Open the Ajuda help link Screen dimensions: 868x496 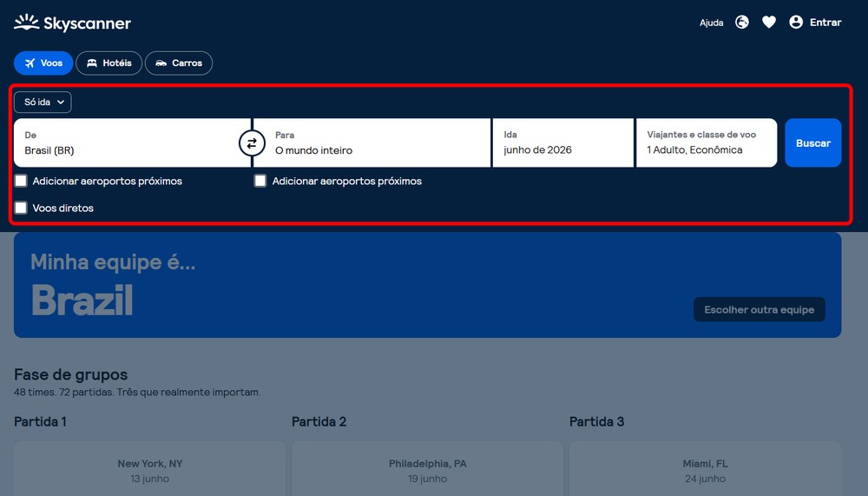pyautogui.click(x=712, y=23)
